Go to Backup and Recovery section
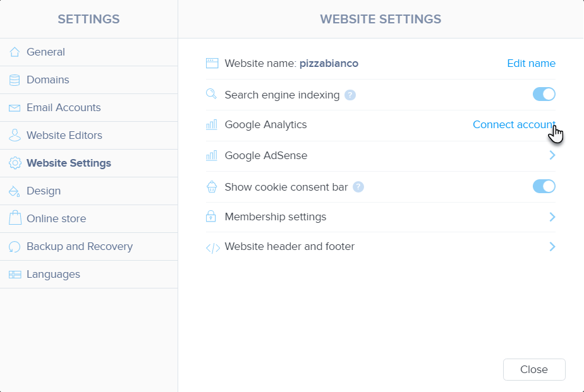Image resolution: width=584 pixels, height=392 pixels. pyautogui.click(x=80, y=247)
